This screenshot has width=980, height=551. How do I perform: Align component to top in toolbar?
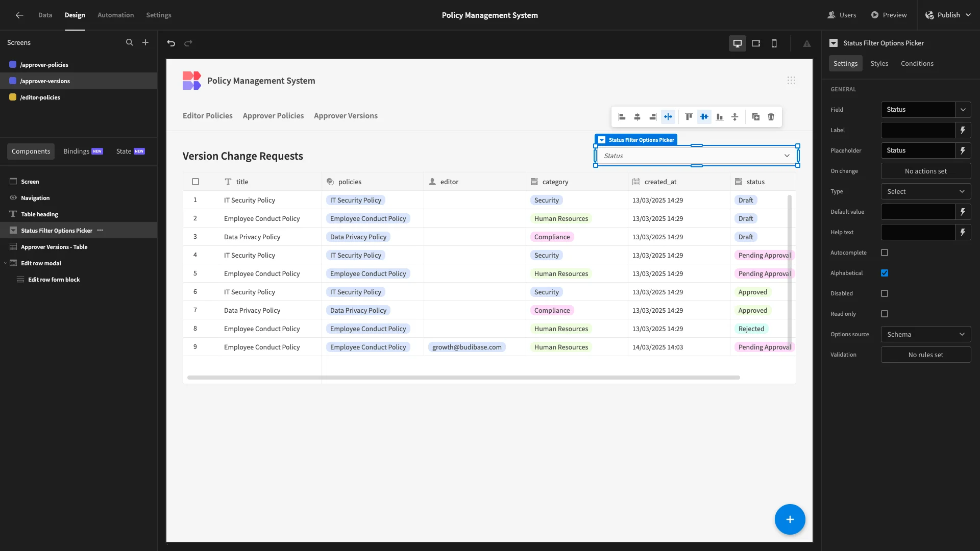pyautogui.click(x=689, y=117)
